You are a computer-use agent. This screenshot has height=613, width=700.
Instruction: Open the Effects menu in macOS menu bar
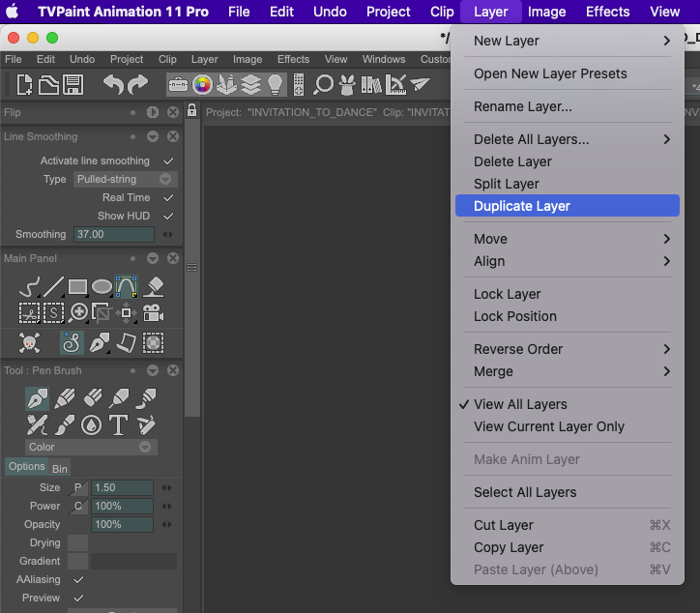pos(607,12)
